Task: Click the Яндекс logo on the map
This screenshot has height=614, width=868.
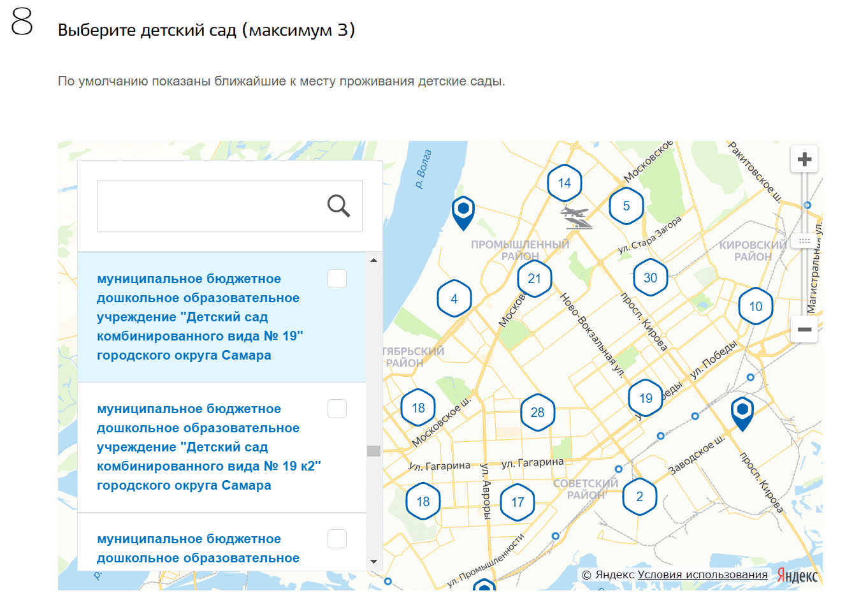Action: click(797, 575)
